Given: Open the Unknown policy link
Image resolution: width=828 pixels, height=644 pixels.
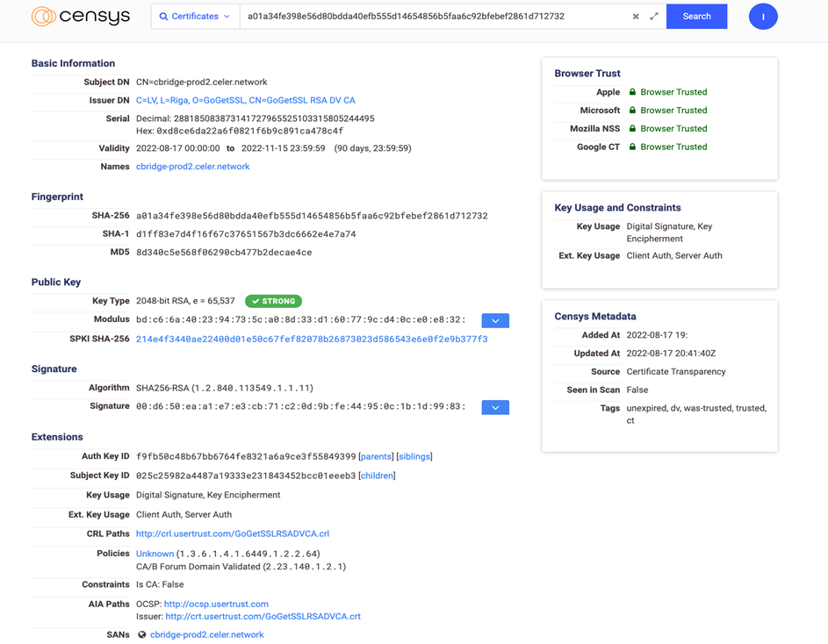Looking at the screenshot, I should point(155,554).
